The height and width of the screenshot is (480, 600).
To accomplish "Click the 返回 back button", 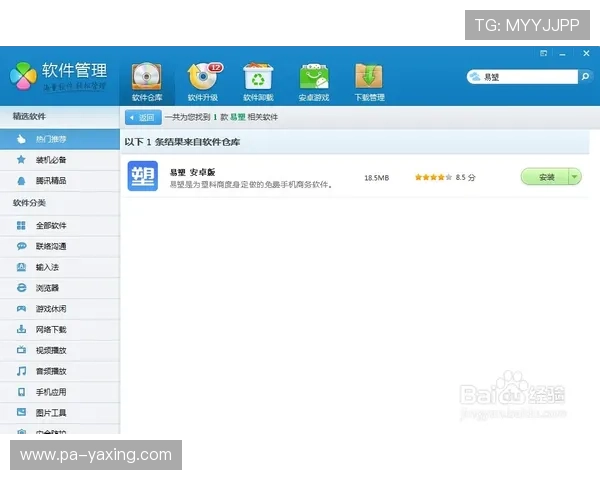I will pyautogui.click(x=143, y=118).
